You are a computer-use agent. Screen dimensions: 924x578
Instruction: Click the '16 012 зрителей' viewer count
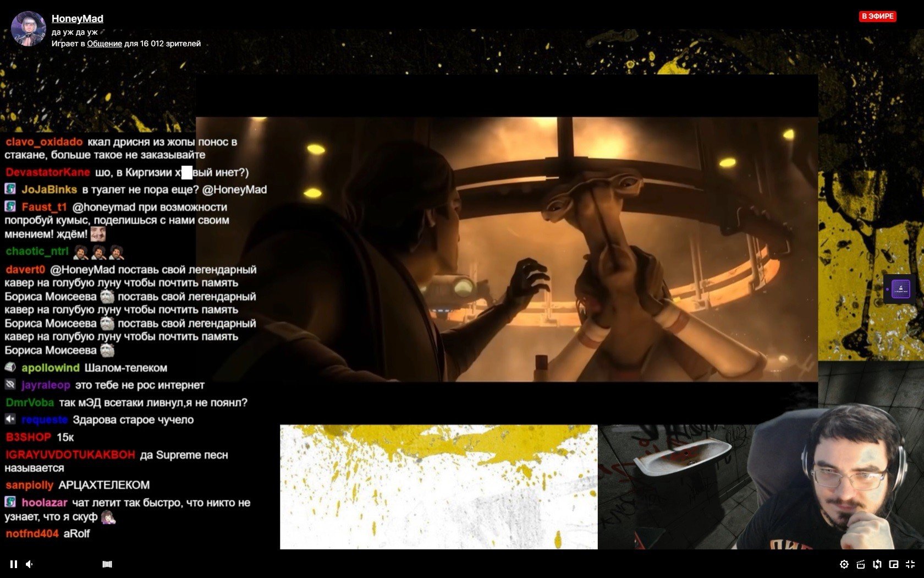pos(170,43)
